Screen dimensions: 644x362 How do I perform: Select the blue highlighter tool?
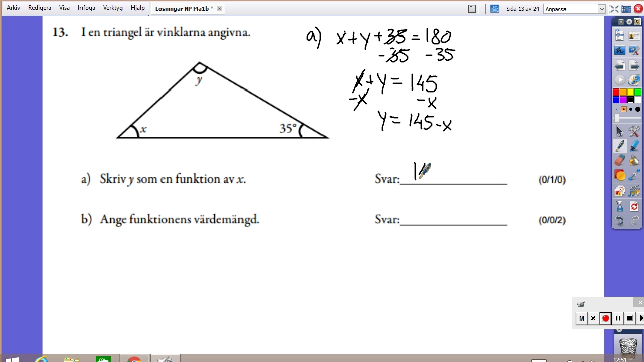pyautogui.click(x=634, y=146)
